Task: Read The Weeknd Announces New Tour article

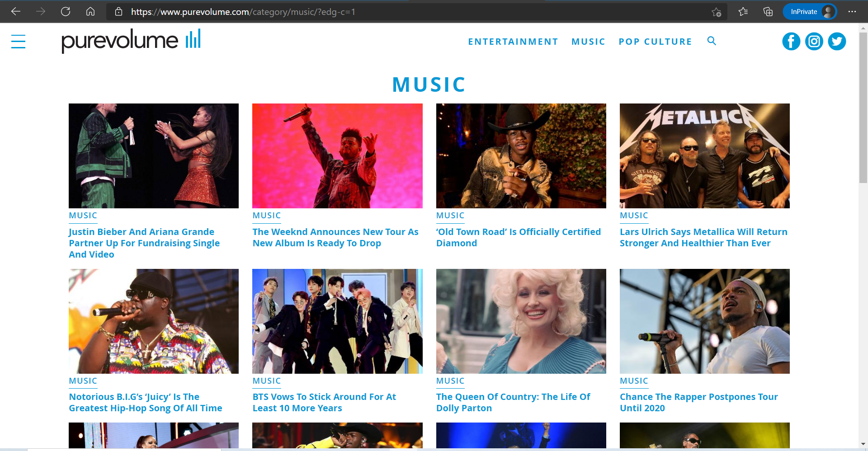Action: click(x=335, y=237)
